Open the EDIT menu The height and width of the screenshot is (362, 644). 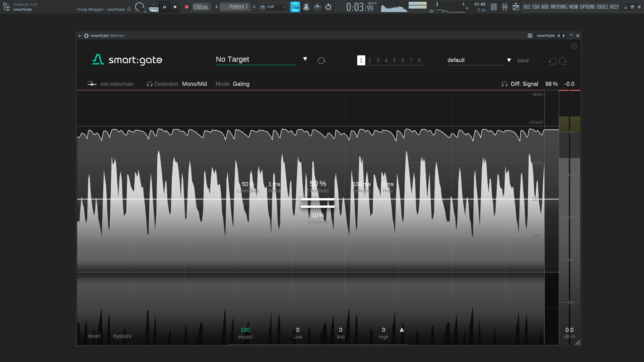coord(536,7)
